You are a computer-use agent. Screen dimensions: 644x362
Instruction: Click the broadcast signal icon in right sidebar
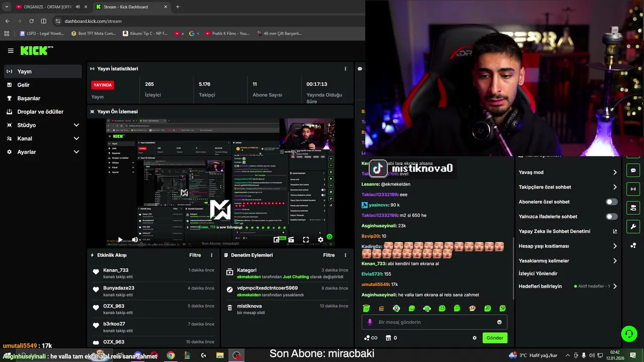633,189
